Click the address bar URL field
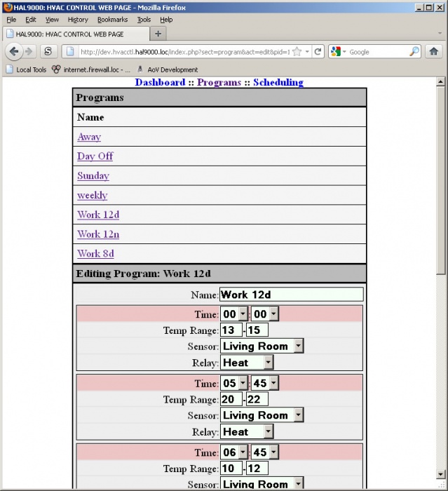The width and height of the screenshot is (448, 491). (184, 52)
